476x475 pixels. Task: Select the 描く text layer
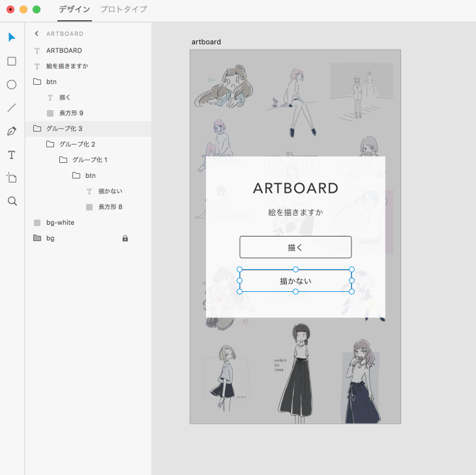click(x=88, y=97)
